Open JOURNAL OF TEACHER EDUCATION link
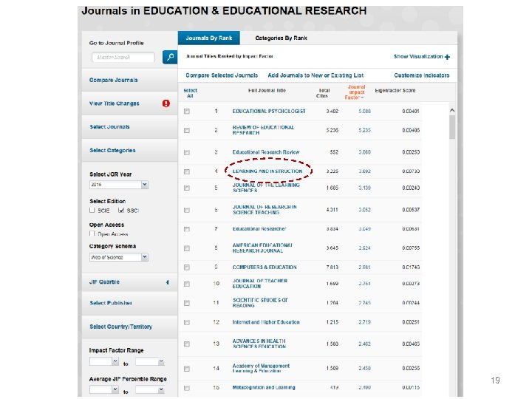The height and width of the screenshot is (399, 532). point(259,284)
